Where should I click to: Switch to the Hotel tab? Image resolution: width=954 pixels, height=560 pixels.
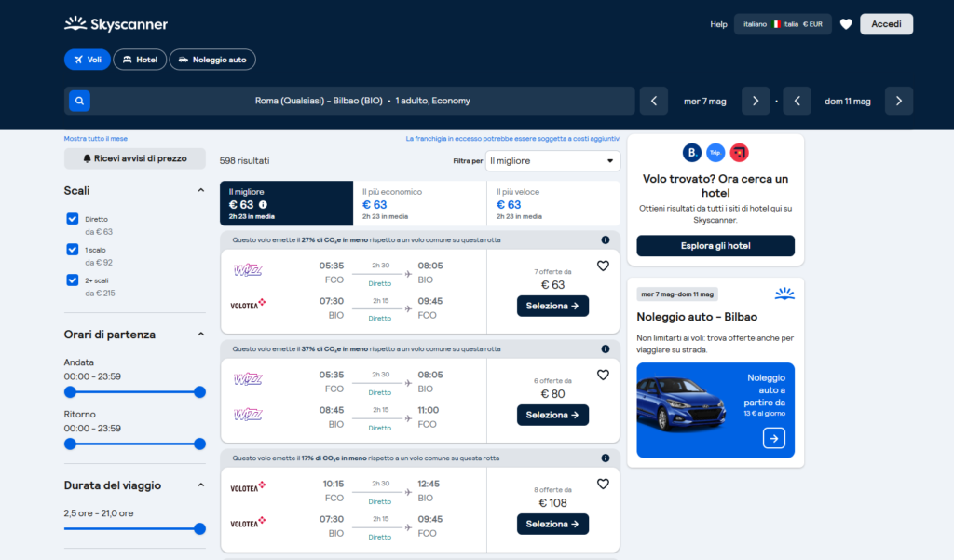[140, 60]
